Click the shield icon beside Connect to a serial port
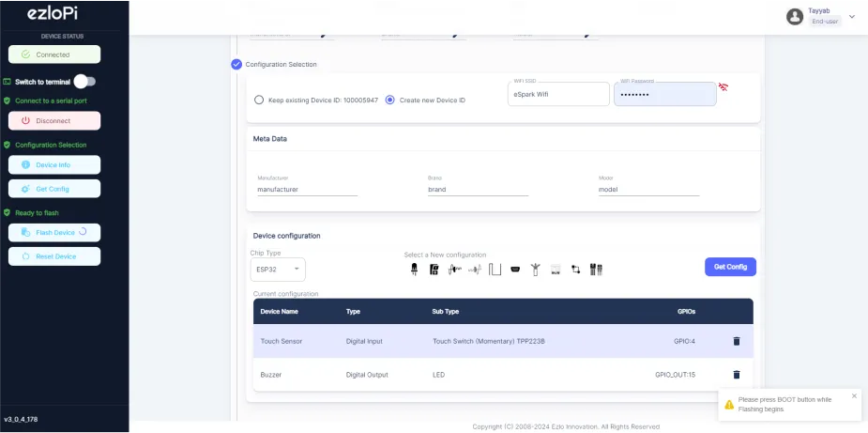The height and width of the screenshot is (433, 868). [8, 101]
